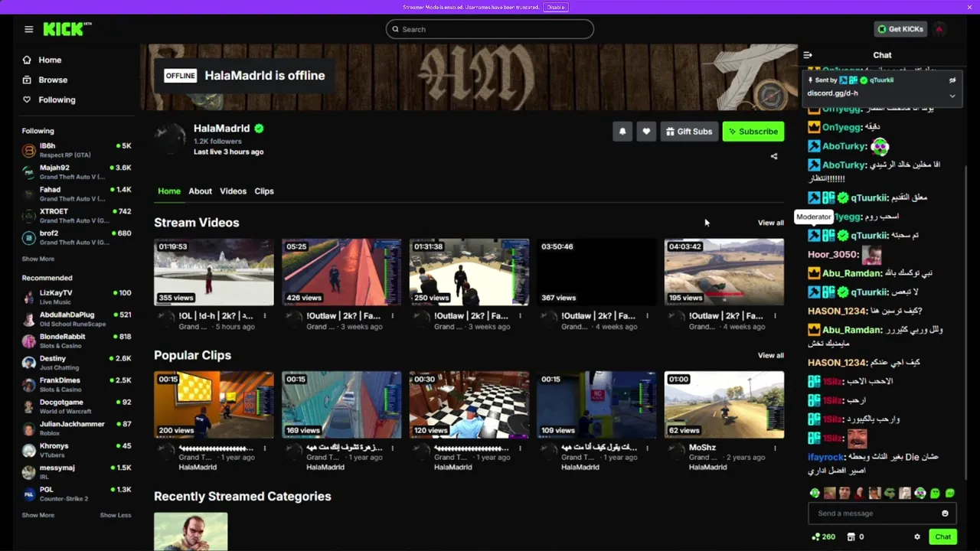Collapse with Show Less under Recommended
The height and width of the screenshot is (551, 980).
tap(116, 515)
